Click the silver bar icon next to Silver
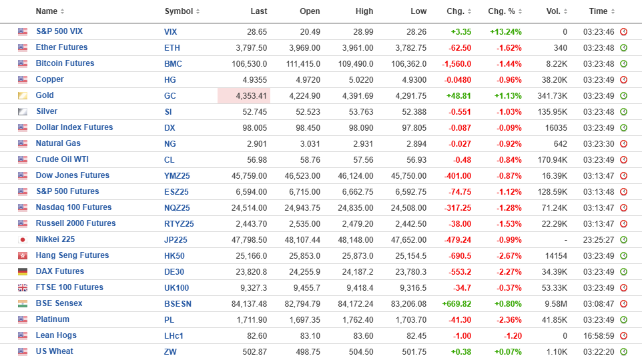This screenshot has height=364, width=642. [23, 111]
